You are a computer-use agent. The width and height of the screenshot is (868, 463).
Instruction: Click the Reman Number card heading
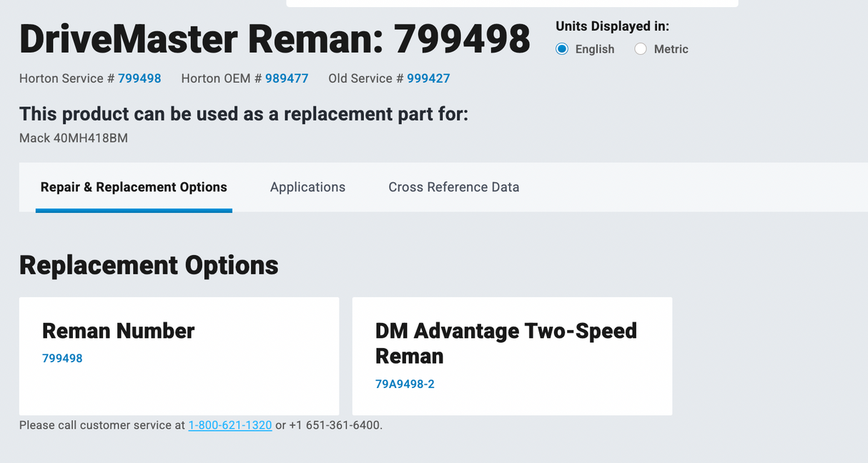(119, 331)
